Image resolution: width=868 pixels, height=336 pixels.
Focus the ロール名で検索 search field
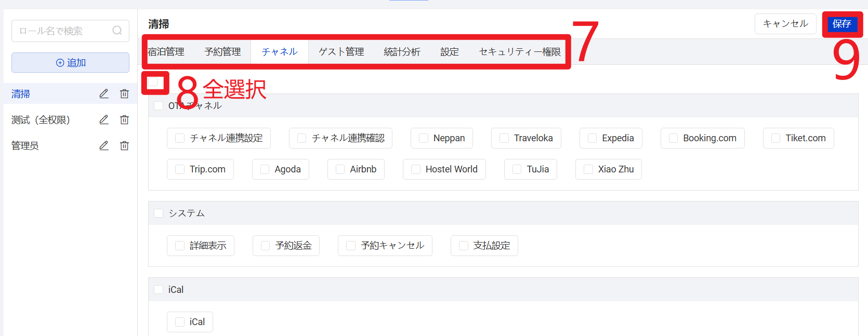pyautogui.click(x=70, y=31)
